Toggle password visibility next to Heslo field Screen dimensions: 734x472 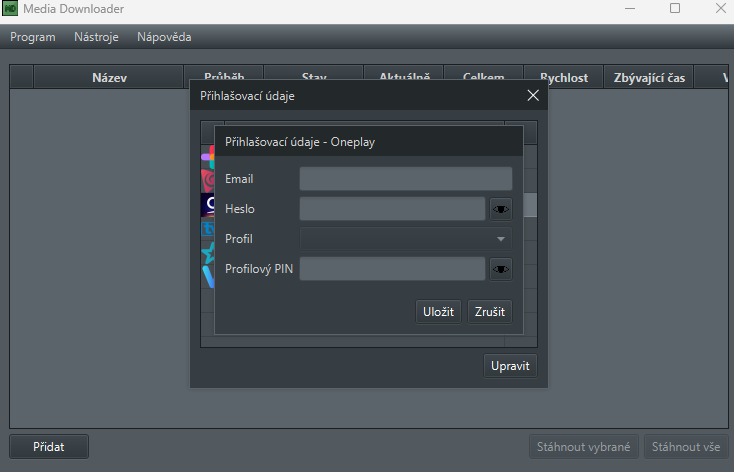coord(500,209)
